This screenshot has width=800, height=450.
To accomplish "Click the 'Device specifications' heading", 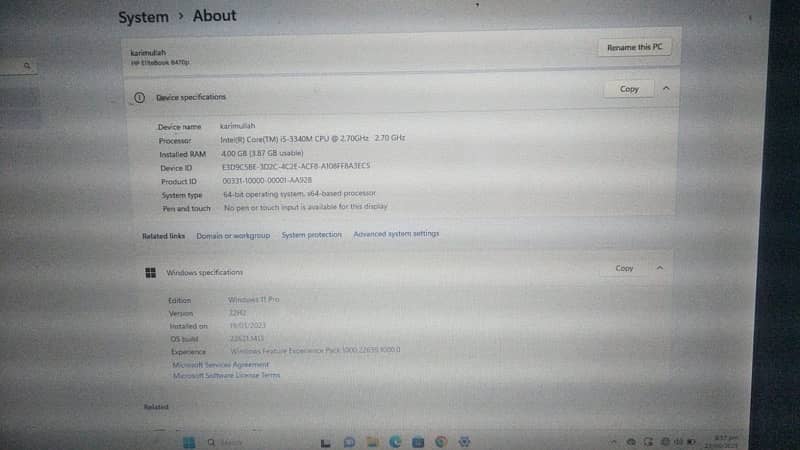I will pos(191,97).
